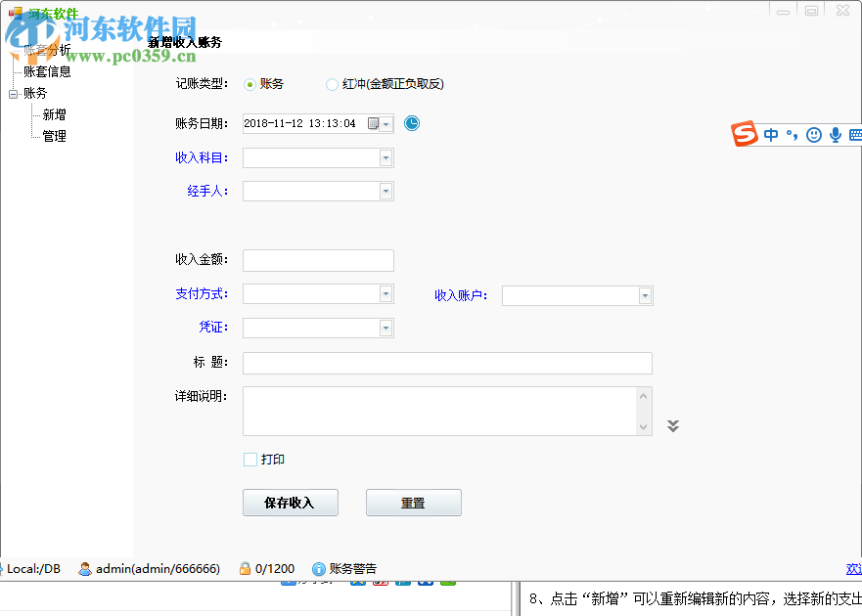
Task: Click the 收入账户 blue label link
Action: point(461,295)
